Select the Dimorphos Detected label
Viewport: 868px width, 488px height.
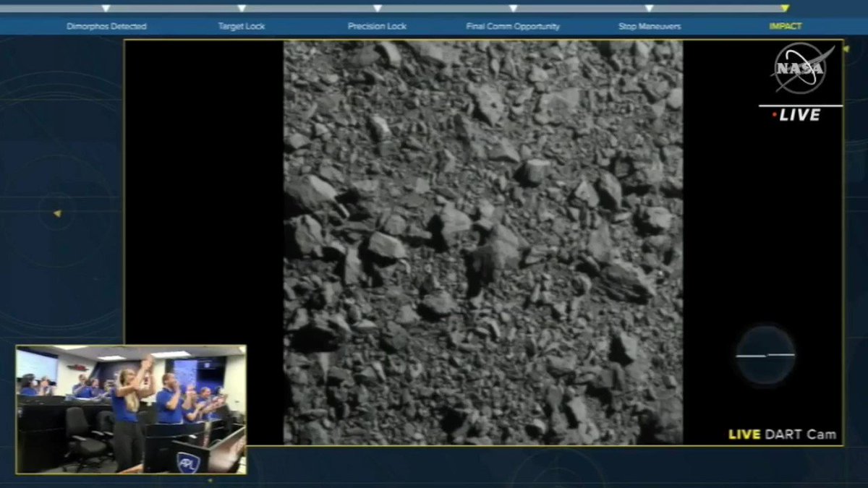(x=106, y=27)
